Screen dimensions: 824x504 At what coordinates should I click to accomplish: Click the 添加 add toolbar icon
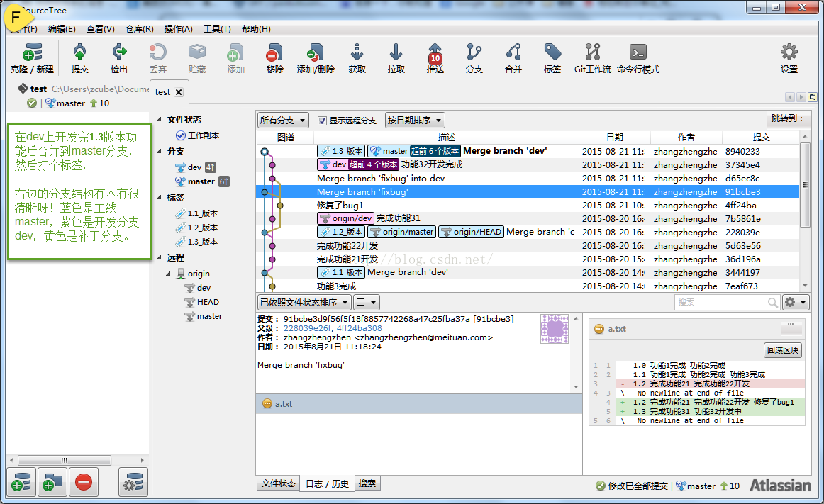click(x=235, y=52)
